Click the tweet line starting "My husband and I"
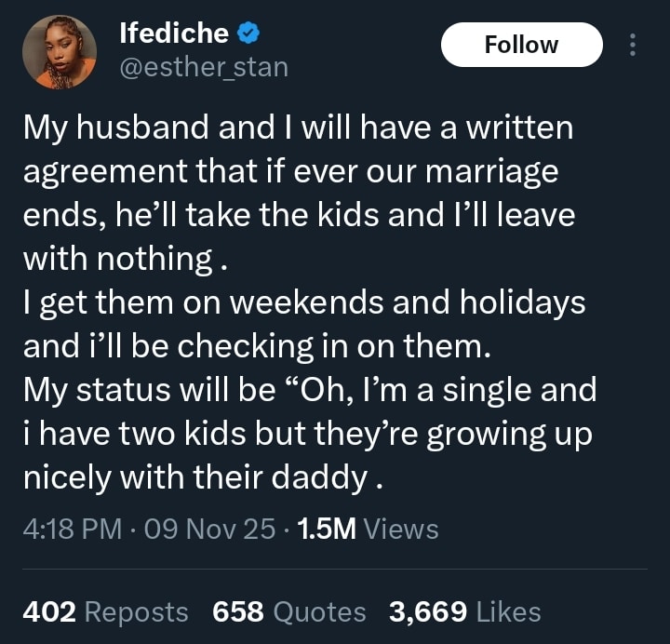Screen dimensions: 670x644 tap(298, 129)
